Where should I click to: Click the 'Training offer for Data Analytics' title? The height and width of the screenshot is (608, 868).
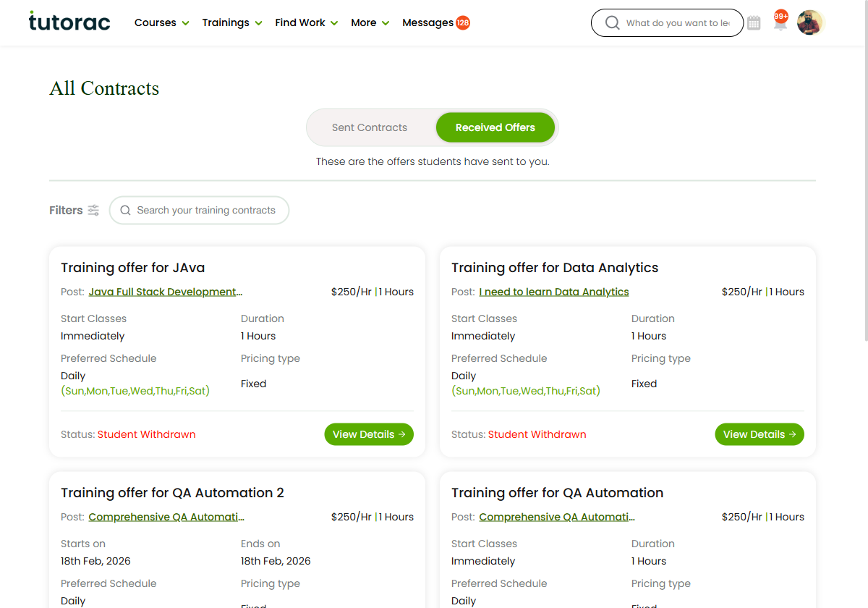coord(555,268)
